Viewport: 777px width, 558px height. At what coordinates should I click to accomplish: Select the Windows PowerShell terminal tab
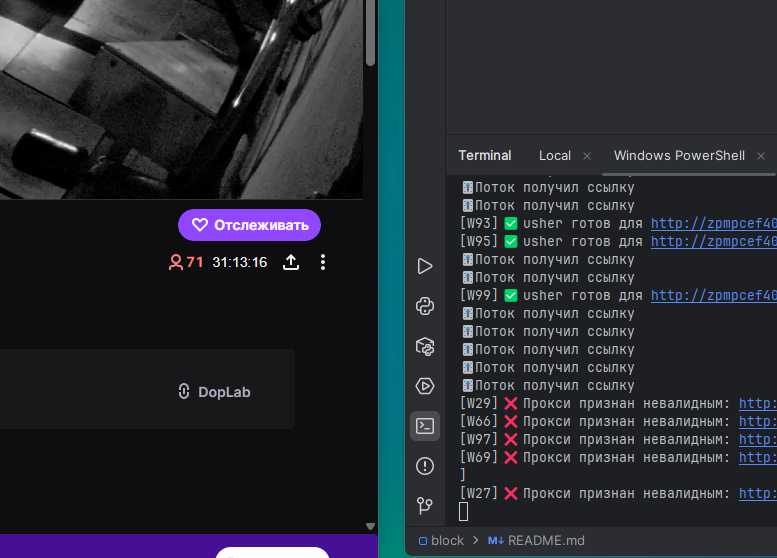coord(679,156)
